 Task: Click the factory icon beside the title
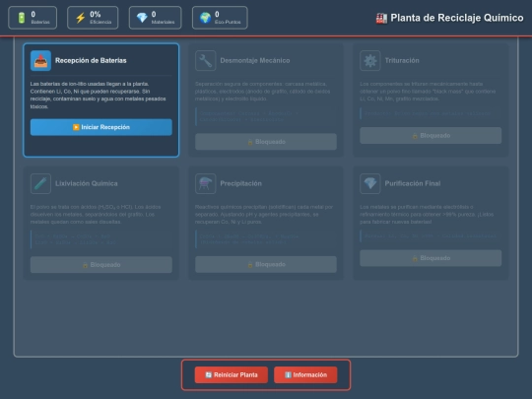pos(381,18)
